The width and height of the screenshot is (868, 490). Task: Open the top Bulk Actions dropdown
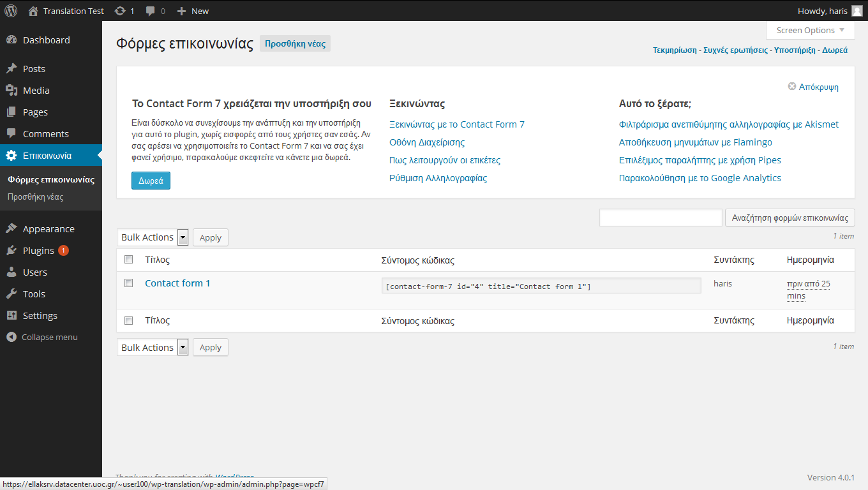pyautogui.click(x=153, y=237)
